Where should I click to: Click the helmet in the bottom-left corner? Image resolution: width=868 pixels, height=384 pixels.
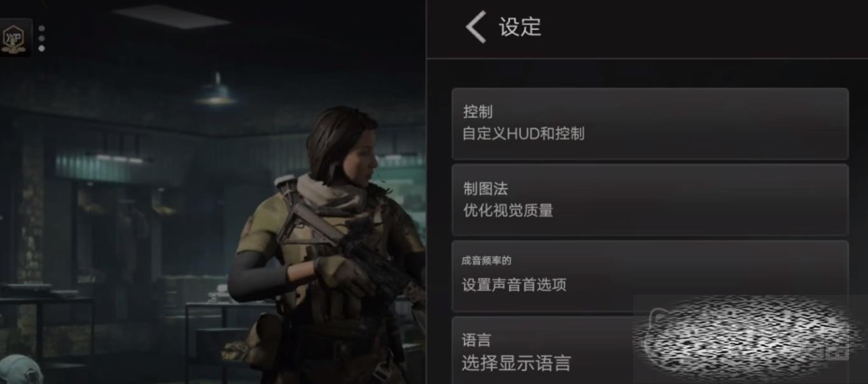[x=19, y=371]
